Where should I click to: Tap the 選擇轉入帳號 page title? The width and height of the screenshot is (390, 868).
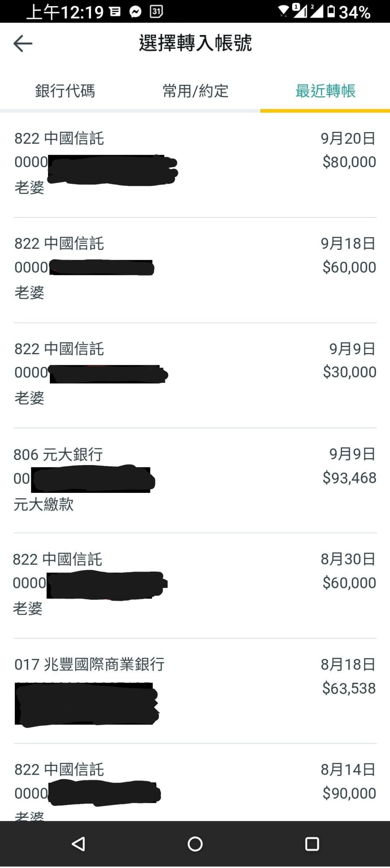pyautogui.click(x=195, y=43)
